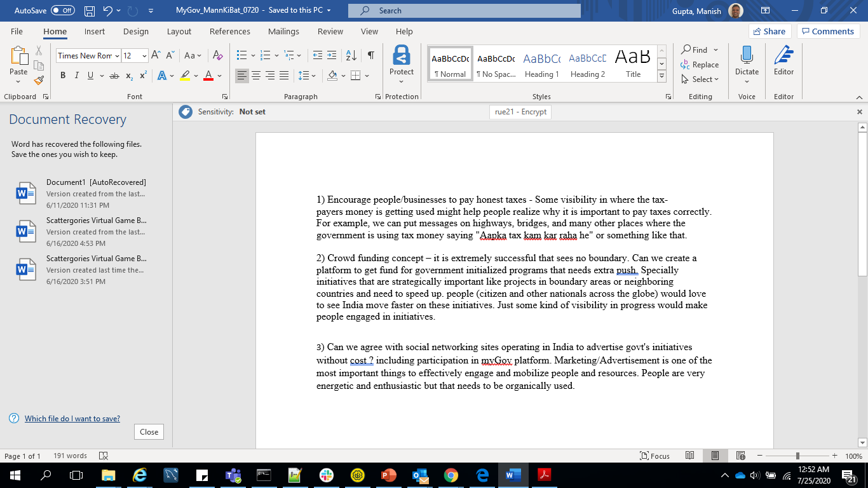Open 'Which file do I want to save?' link
868x488 pixels.
(72, 419)
